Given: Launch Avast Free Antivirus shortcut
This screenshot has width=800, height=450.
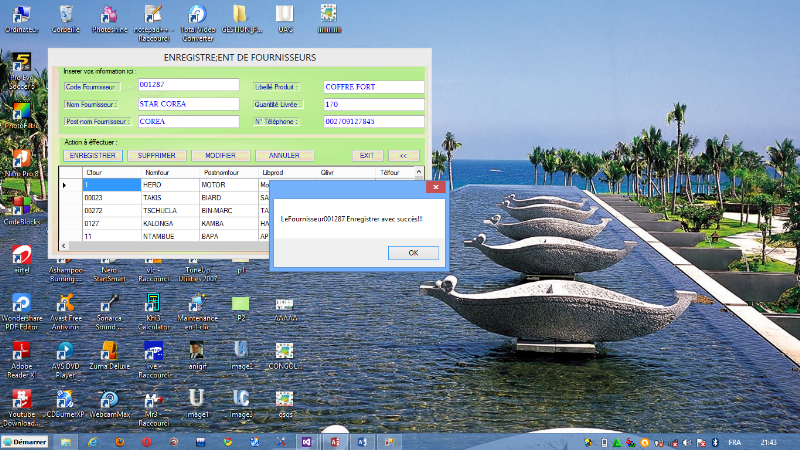Looking at the screenshot, I should [x=65, y=305].
